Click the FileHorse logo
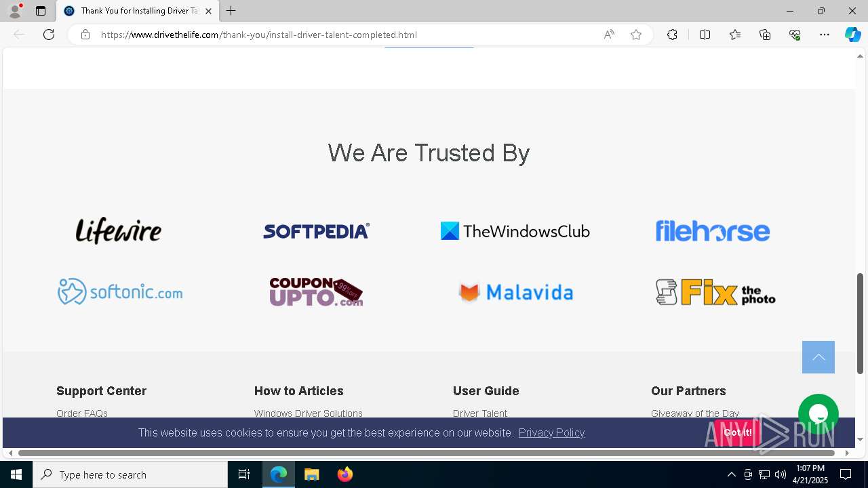The height and width of the screenshot is (488, 868). (713, 231)
